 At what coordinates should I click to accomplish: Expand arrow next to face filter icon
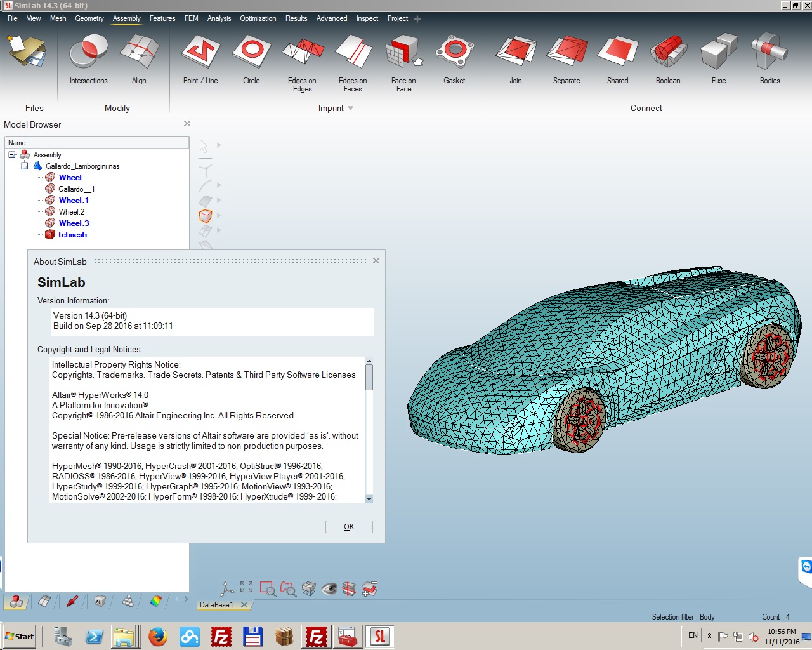[x=219, y=201]
